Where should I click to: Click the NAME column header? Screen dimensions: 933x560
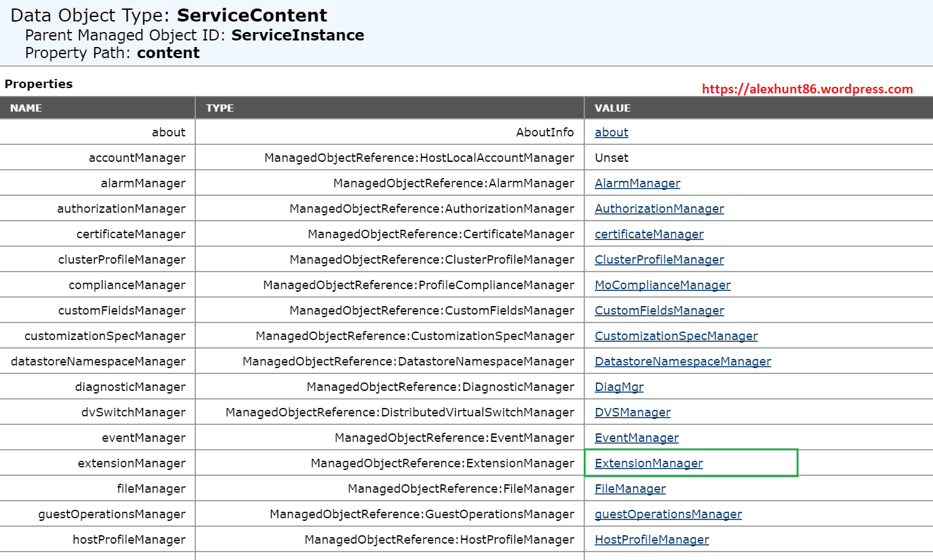click(x=26, y=108)
